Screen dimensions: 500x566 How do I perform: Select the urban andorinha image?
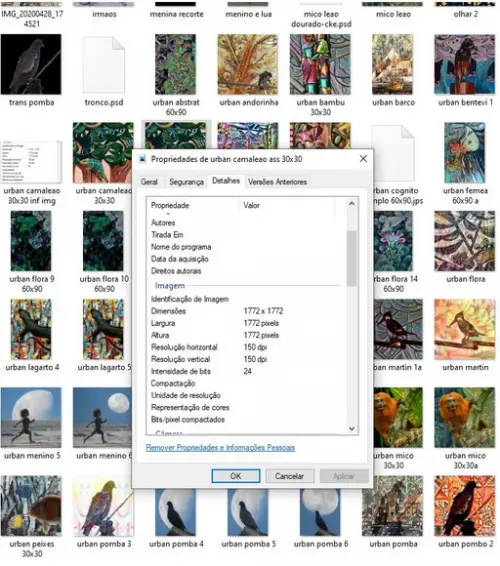click(x=248, y=64)
